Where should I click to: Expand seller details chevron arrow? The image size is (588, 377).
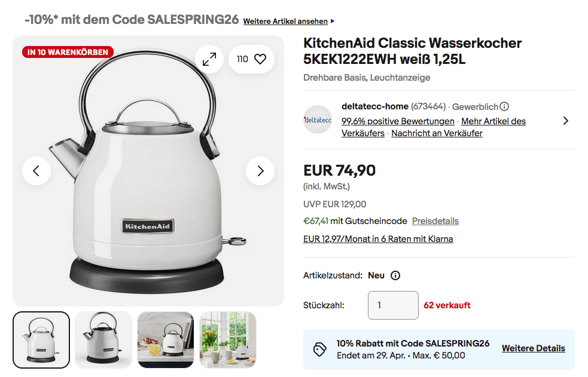click(x=566, y=121)
